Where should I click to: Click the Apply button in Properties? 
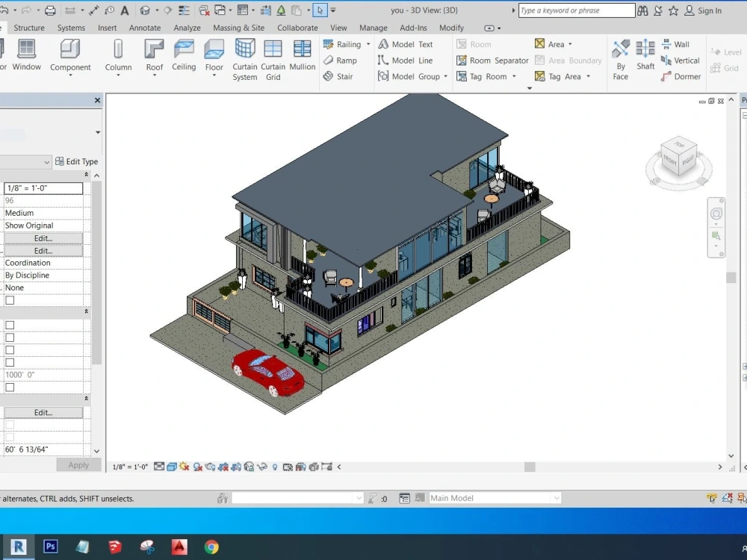[x=78, y=464]
